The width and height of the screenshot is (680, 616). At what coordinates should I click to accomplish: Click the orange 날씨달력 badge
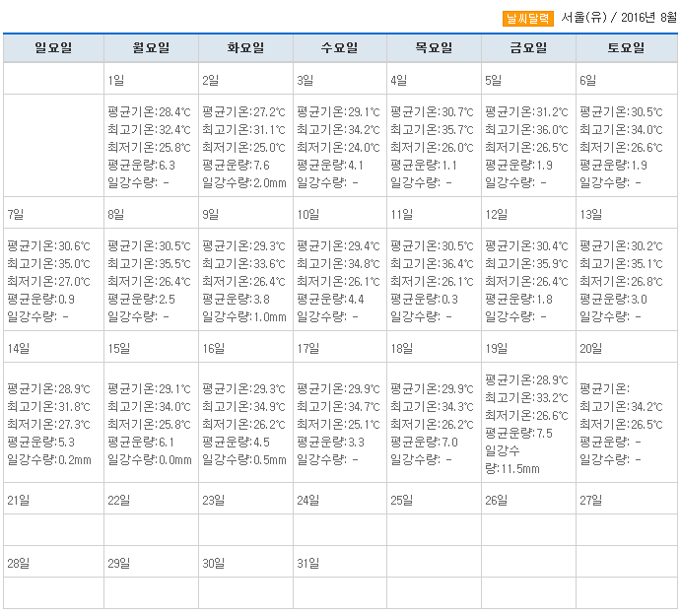pos(528,19)
